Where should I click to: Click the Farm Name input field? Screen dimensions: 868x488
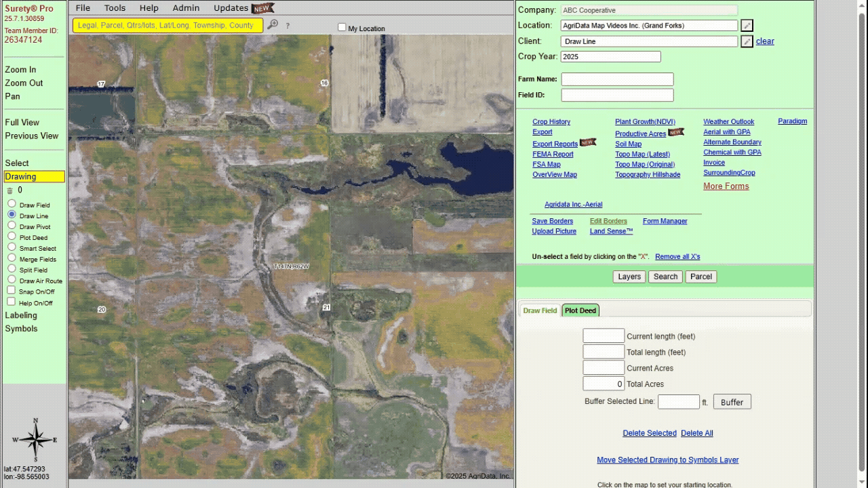click(617, 79)
